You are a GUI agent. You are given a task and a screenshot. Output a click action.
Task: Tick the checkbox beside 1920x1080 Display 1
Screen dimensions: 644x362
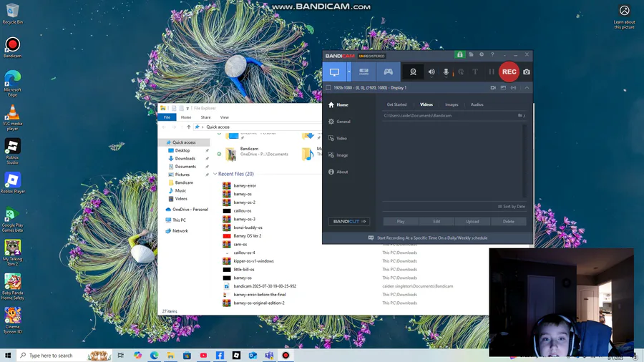point(328,88)
